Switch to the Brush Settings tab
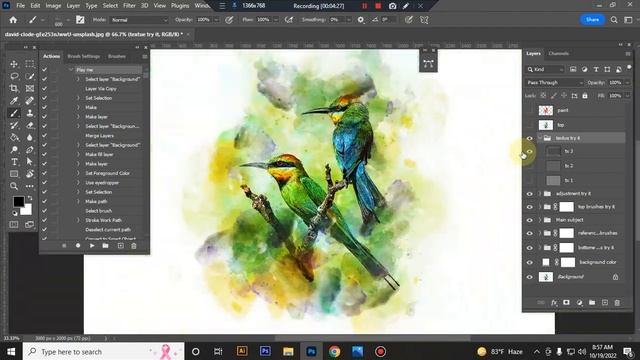The image size is (640, 360). (x=84, y=56)
